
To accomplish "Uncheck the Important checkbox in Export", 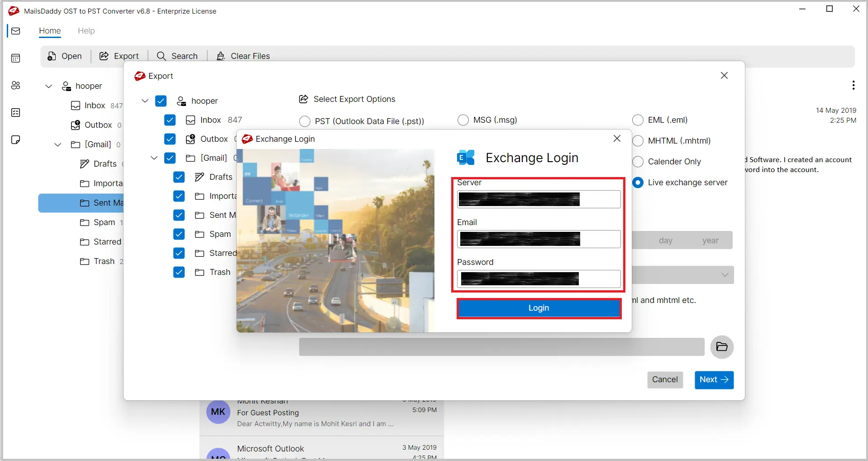I will pos(179,196).
